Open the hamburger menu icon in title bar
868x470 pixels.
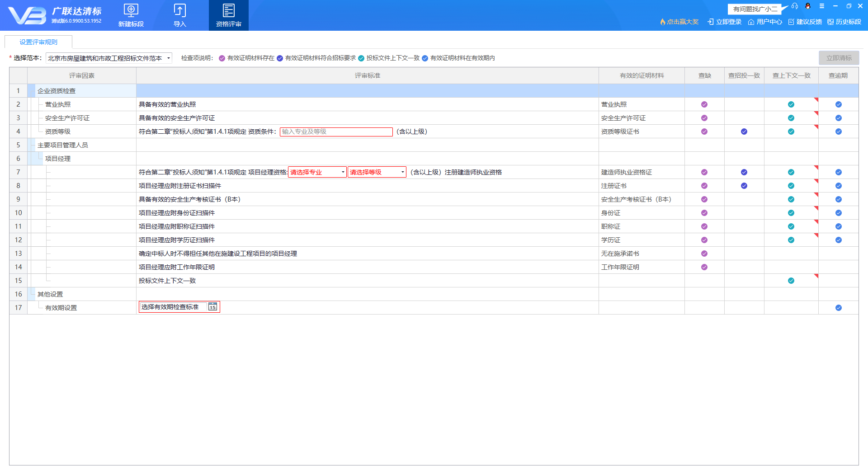[822, 6]
